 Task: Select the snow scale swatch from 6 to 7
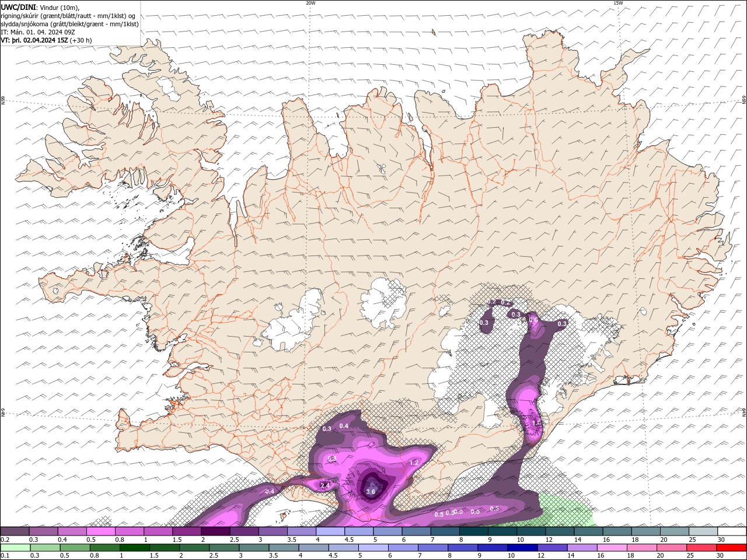[416, 531]
